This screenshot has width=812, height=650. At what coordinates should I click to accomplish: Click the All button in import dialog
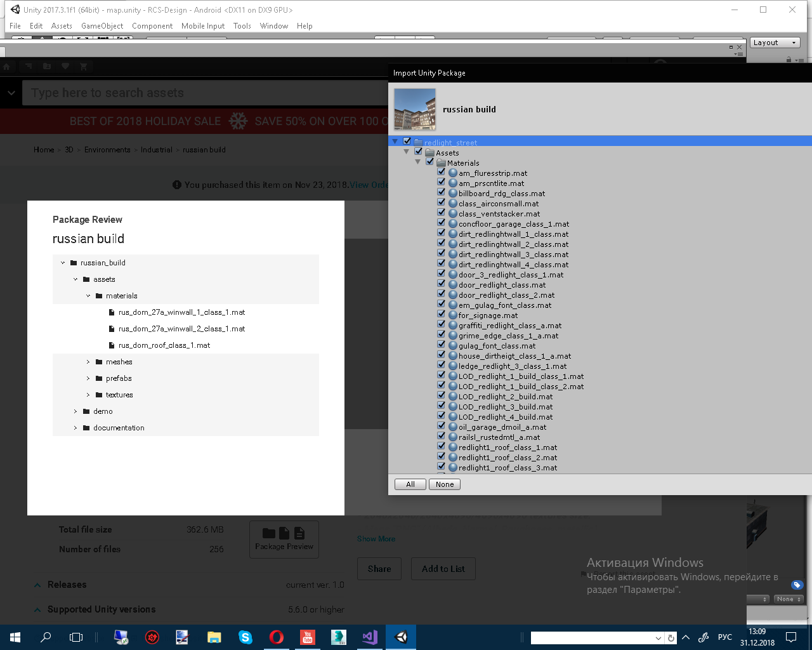(x=410, y=484)
